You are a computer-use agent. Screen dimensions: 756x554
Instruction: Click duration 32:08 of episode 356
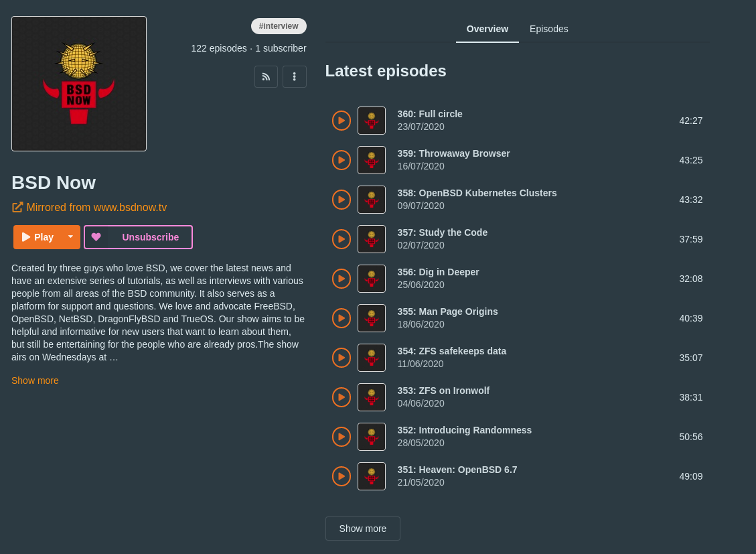click(691, 279)
